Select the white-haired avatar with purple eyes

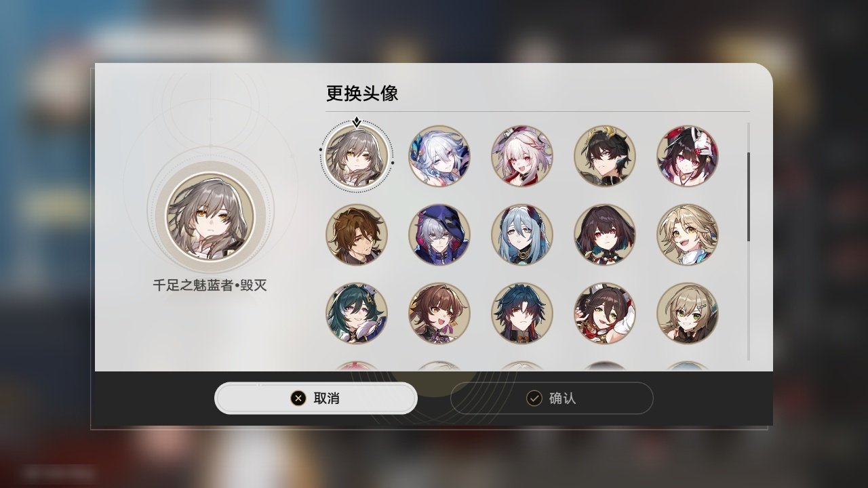pyautogui.click(x=439, y=156)
